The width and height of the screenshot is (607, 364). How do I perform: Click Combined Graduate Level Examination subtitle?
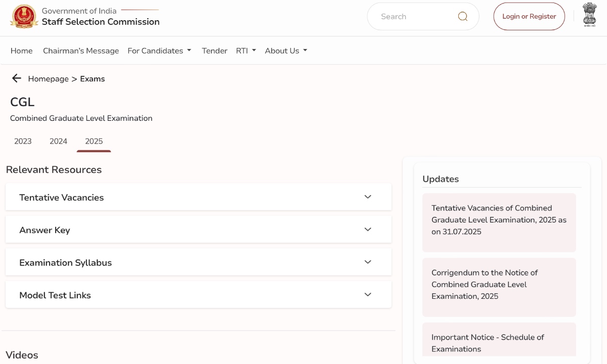coord(81,118)
